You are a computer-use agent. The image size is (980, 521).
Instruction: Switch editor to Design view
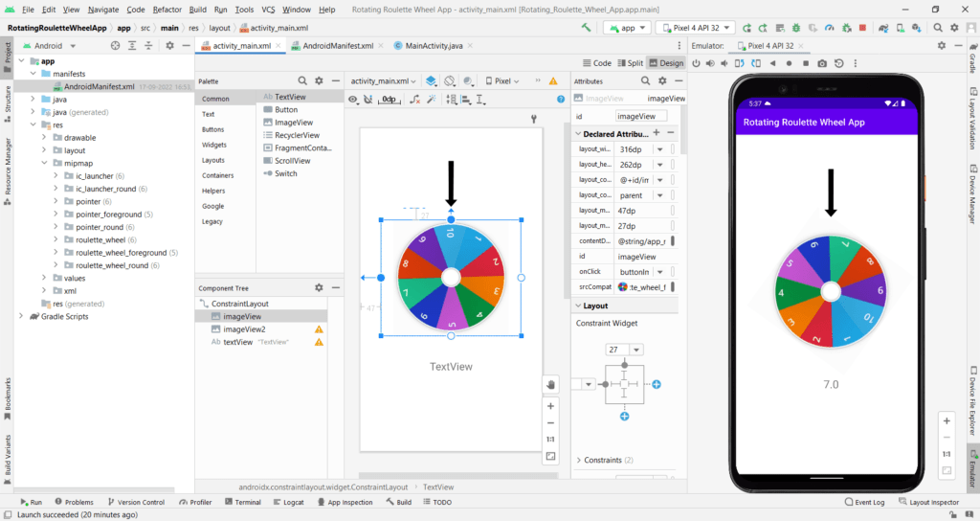pos(666,63)
